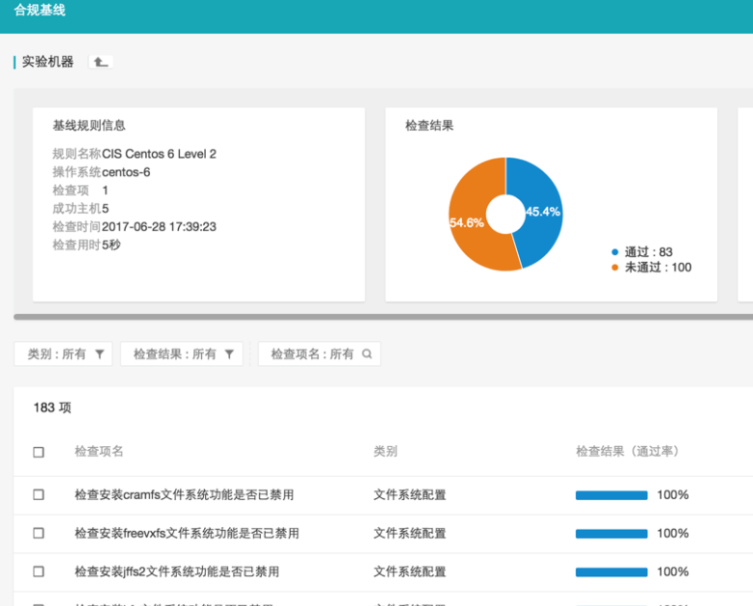
Task: Click the 类别 column header
Action: (386, 451)
